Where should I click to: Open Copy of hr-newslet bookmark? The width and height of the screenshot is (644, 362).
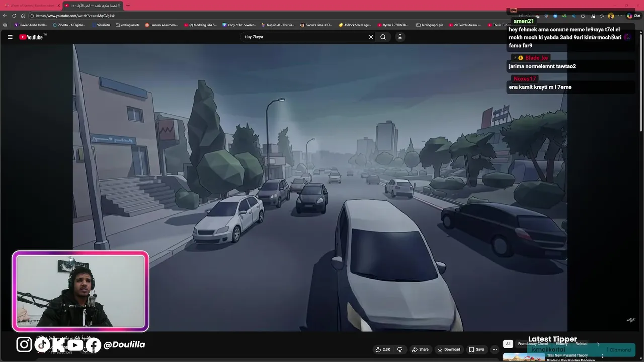(239, 25)
